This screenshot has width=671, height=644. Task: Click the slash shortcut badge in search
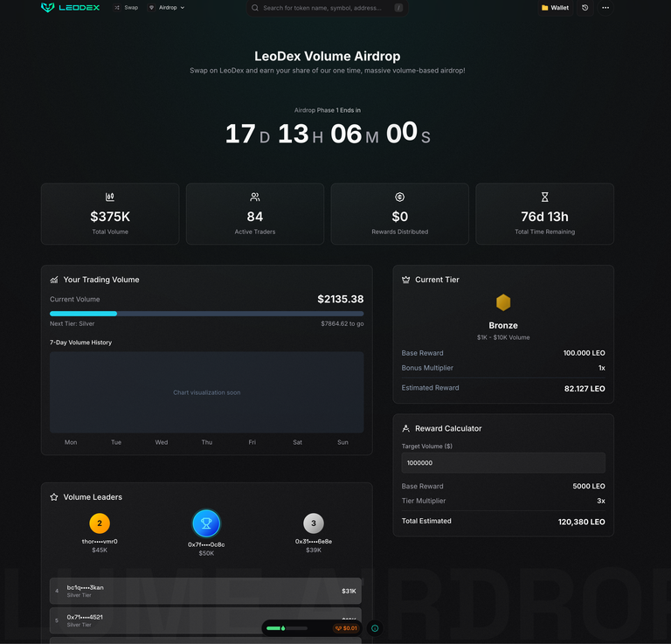point(398,8)
